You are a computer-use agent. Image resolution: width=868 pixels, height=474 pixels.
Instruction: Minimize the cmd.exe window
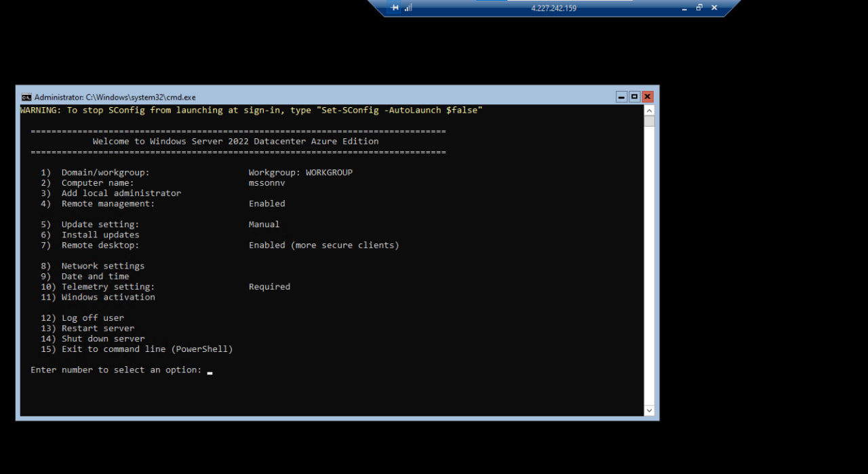[622, 97]
